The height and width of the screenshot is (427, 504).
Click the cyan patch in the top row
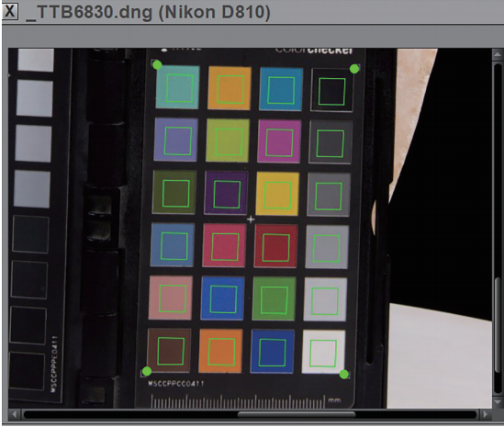pyautogui.click(x=178, y=87)
